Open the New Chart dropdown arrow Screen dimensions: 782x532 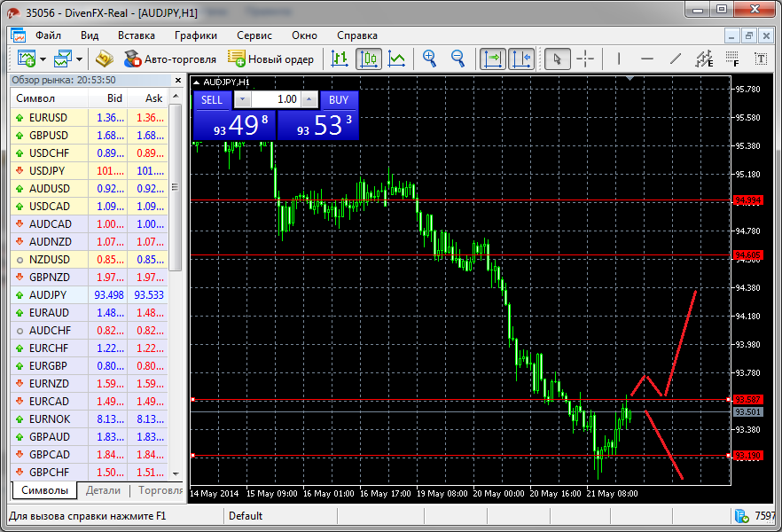coord(43,59)
